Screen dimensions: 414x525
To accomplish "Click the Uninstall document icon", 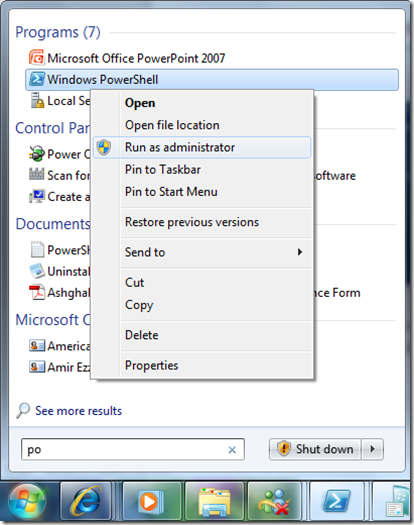I will coord(37,271).
